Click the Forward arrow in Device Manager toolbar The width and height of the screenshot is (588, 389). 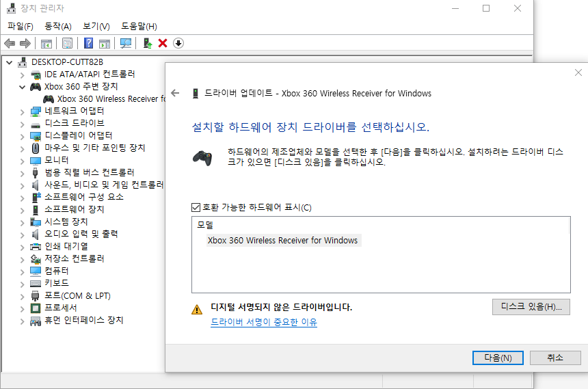(x=25, y=44)
